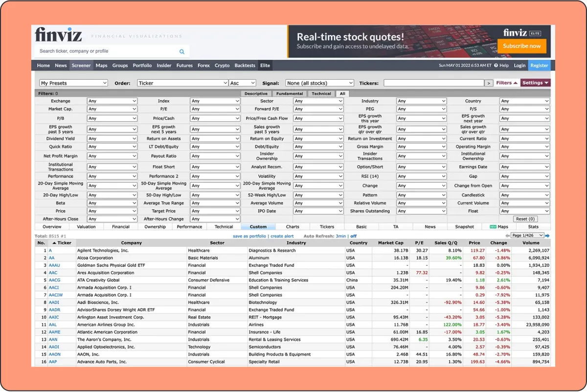Set auto refresh to 3min

[x=340, y=236]
